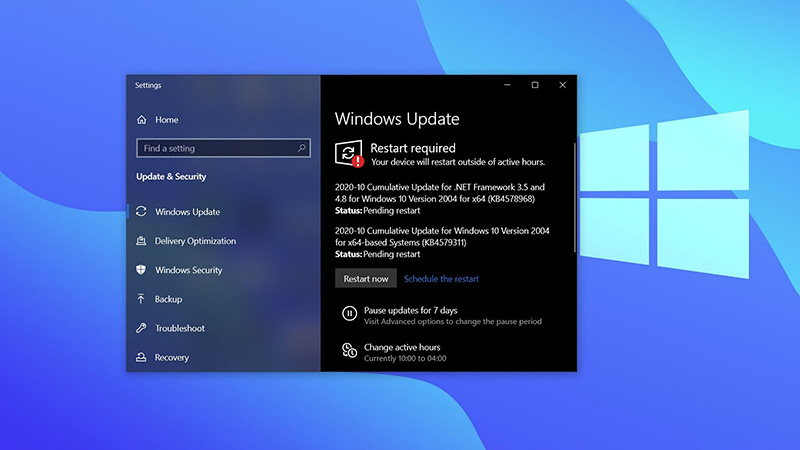Viewport: 800px width, 450px height.
Task: Close the Settings window
Action: tap(562, 85)
